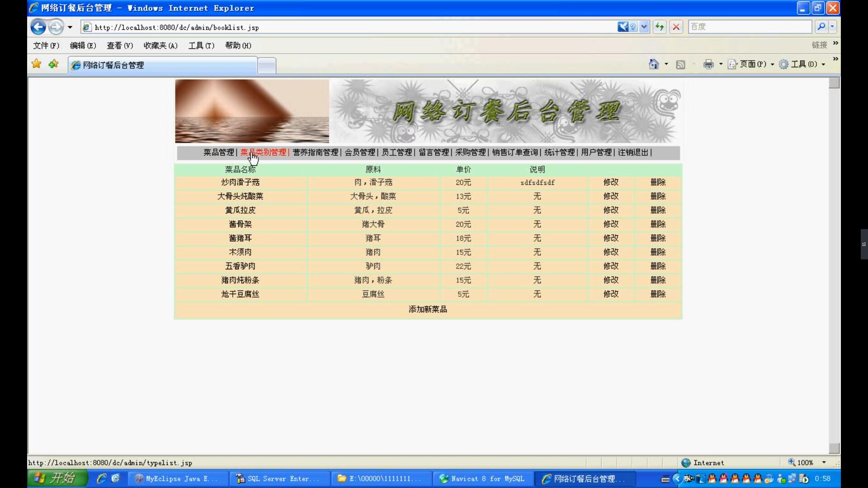868x488 pixels.
Task: Click the address bar URL field
Action: click(348, 27)
